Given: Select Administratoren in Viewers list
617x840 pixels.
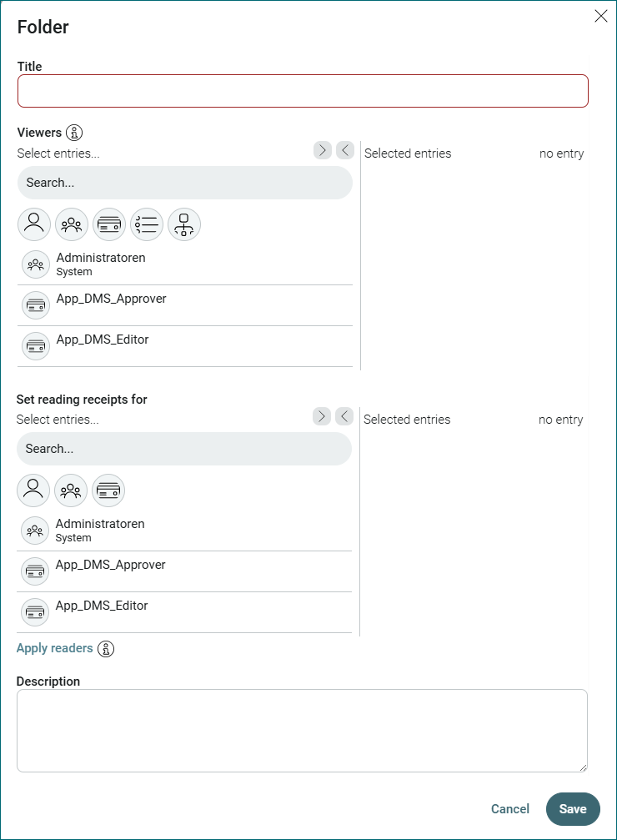Looking at the screenshot, I should 185,264.
